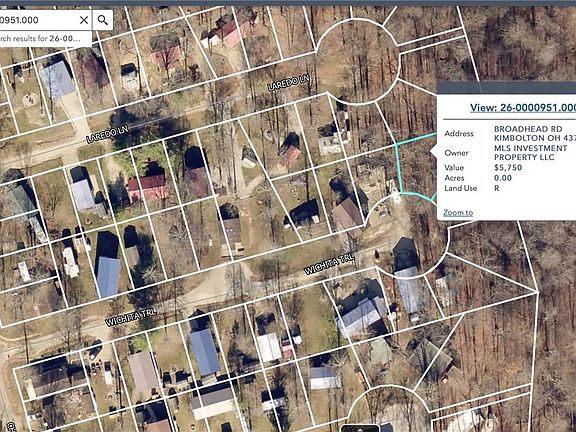Select the blue-roofed building south of Wichita Trl
Viewport: 576px width, 432px height.
(205, 352)
